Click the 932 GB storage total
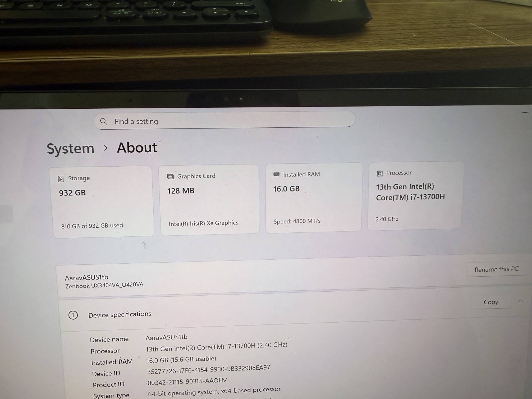 point(72,193)
